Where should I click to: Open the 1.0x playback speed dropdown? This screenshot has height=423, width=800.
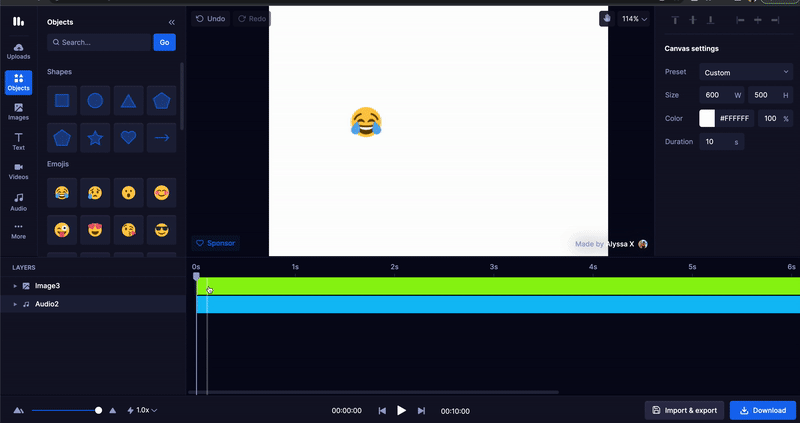pyautogui.click(x=142, y=410)
